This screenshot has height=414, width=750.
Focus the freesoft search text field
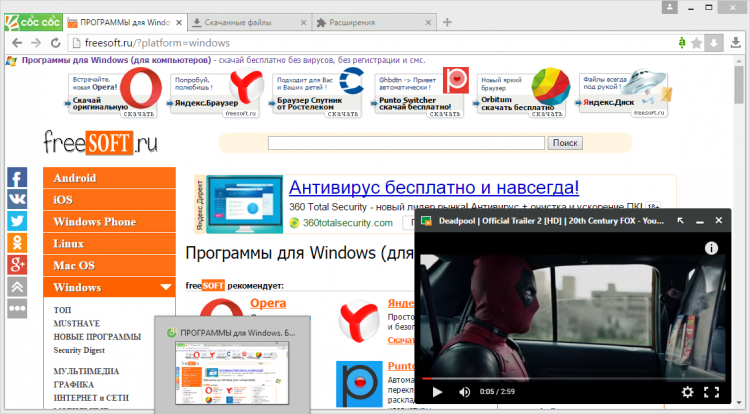(406, 142)
